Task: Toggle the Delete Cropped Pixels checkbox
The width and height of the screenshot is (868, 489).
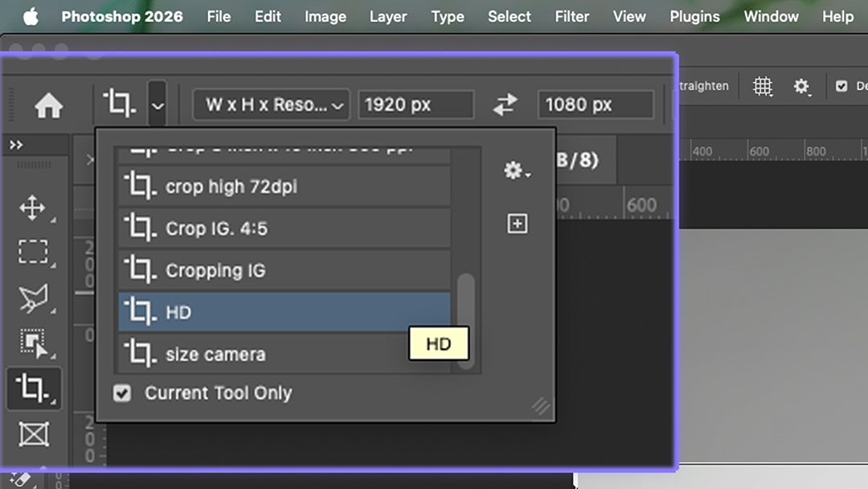Action: tap(841, 86)
